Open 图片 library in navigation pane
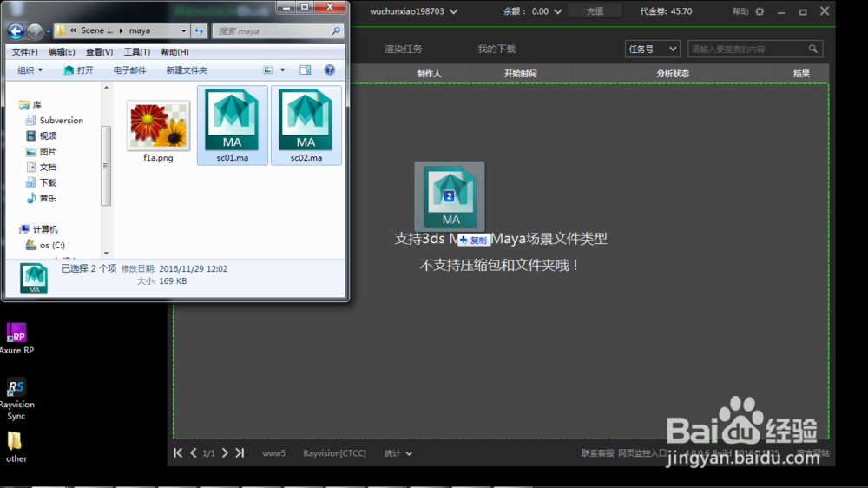 pos(42,151)
